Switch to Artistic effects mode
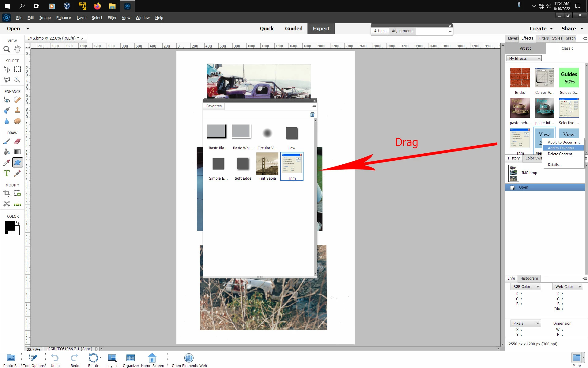 [x=525, y=48]
